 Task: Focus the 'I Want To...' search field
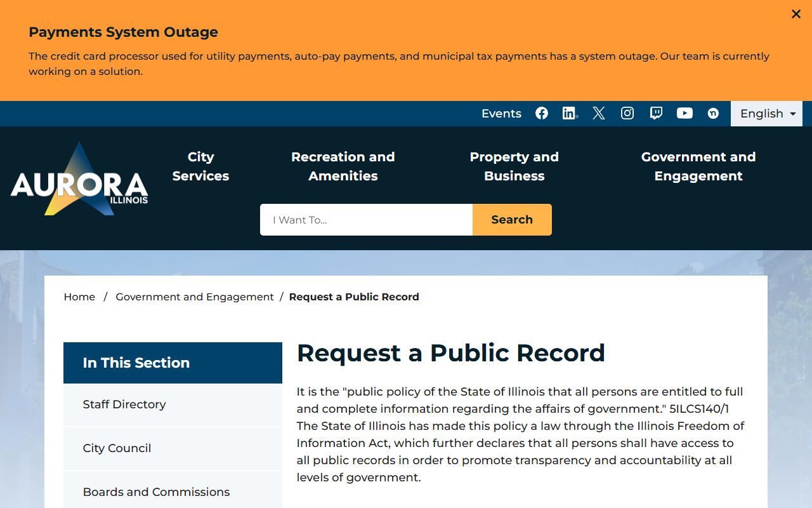point(366,220)
